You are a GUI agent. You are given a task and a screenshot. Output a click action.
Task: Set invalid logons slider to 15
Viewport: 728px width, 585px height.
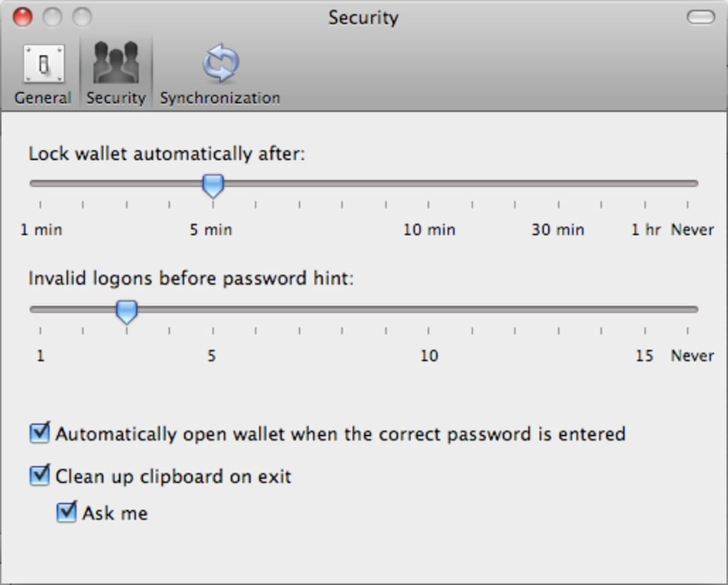pos(645,310)
